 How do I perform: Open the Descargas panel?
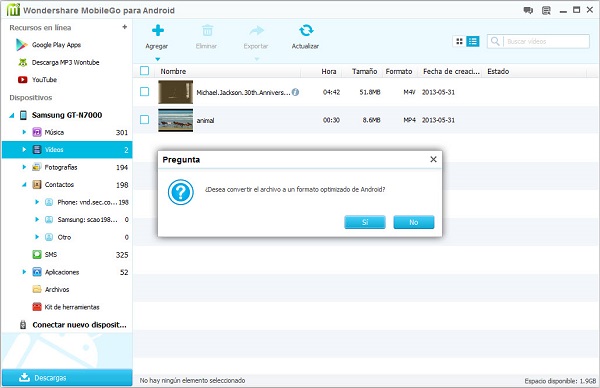click(67, 378)
